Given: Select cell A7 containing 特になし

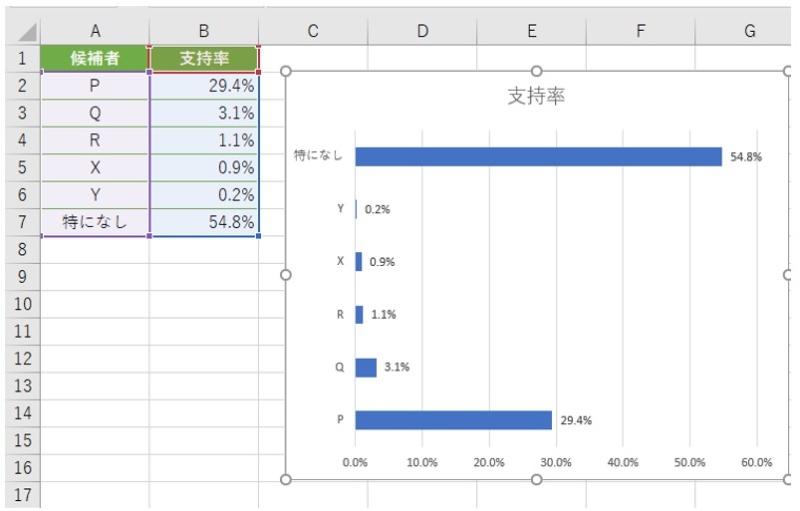Looking at the screenshot, I should [95, 222].
